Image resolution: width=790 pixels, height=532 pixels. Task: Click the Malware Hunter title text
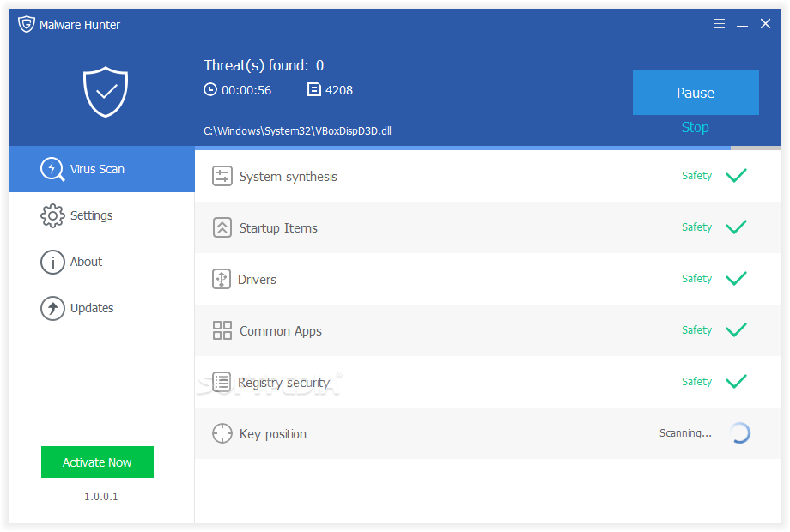click(x=80, y=25)
